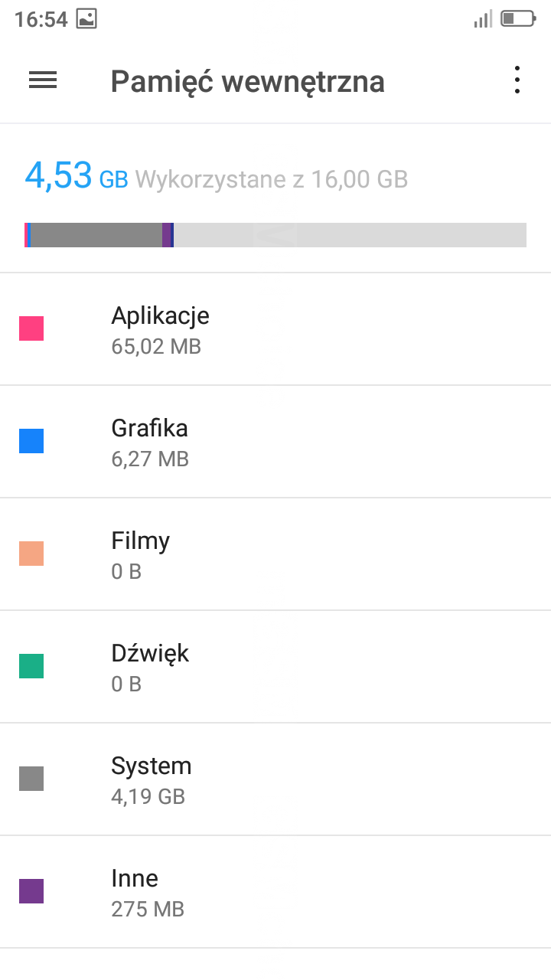551x980 pixels.
Task: Select the Dźwięk storage entry
Action: coord(275,667)
